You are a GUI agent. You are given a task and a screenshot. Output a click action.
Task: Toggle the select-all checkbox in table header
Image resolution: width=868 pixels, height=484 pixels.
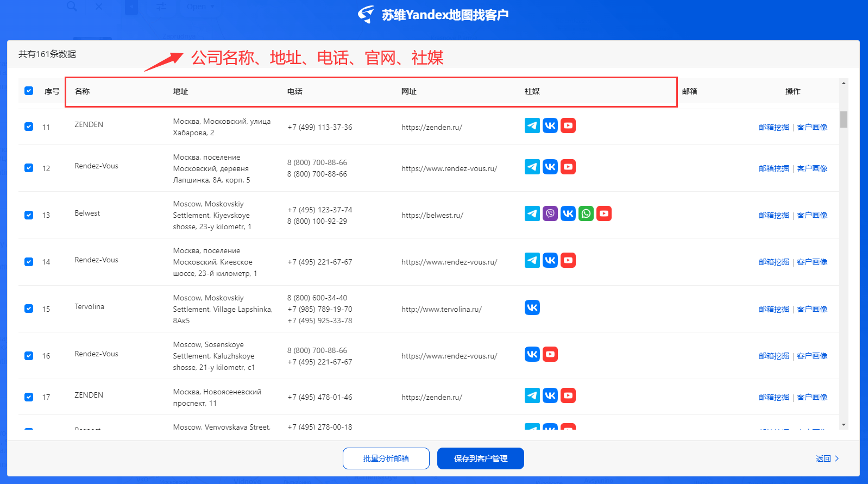pos(29,91)
